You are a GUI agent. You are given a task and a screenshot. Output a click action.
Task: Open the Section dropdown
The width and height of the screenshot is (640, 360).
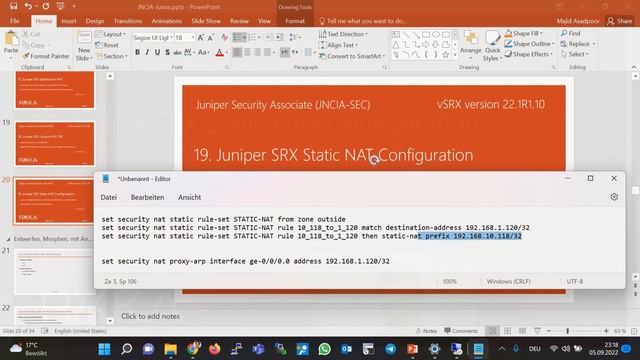(111, 56)
